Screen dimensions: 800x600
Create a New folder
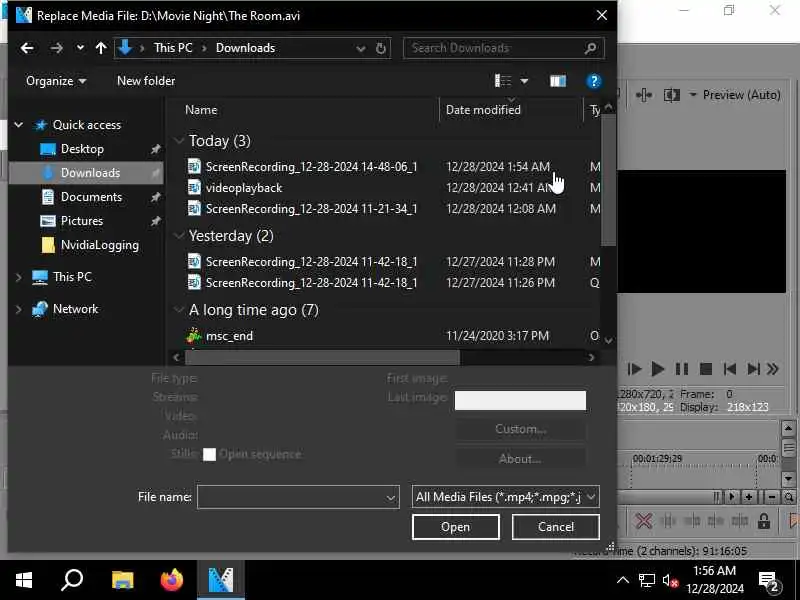[146, 81]
